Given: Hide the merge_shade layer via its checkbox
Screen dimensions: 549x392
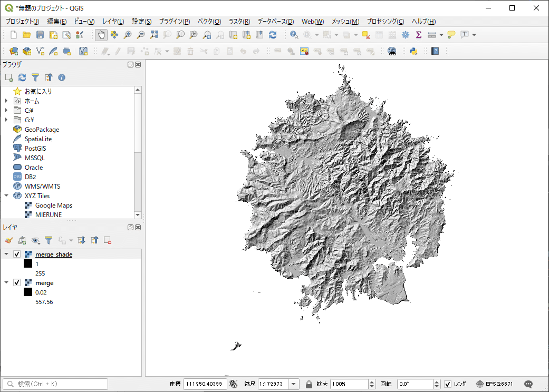Looking at the screenshot, I should (17, 254).
